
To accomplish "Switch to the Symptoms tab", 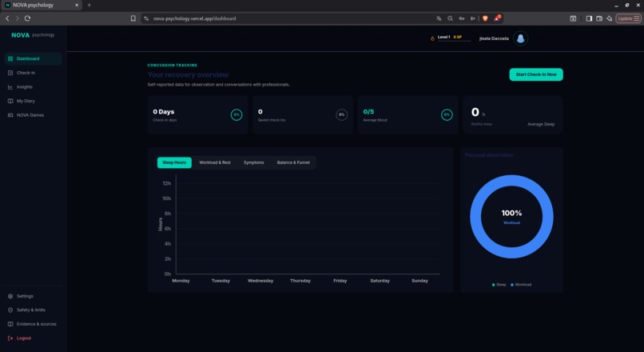I will click(x=254, y=162).
